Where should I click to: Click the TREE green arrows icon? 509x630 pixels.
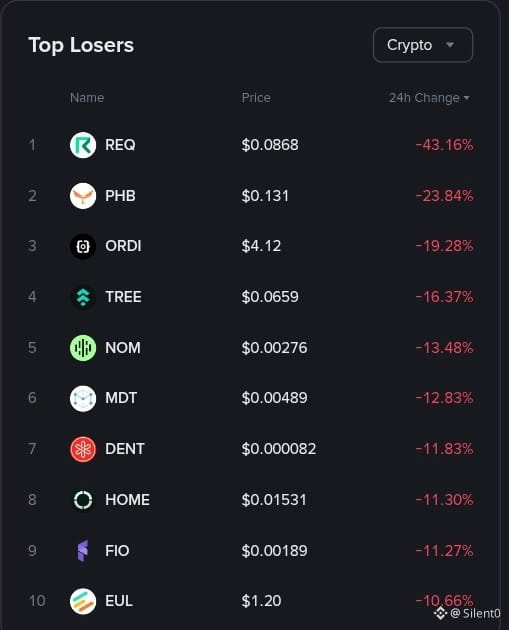point(83,297)
